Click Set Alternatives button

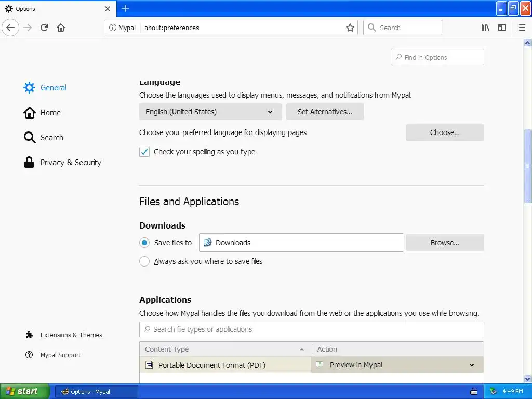click(x=325, y=112)
